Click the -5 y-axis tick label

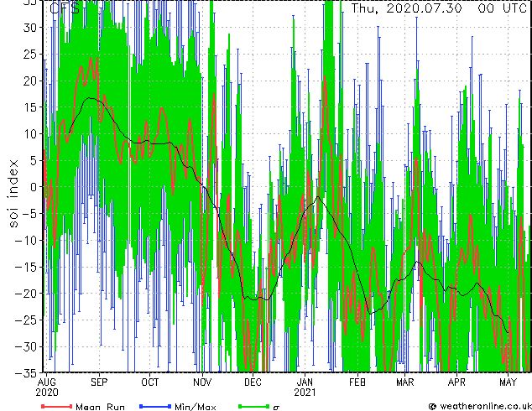(30, 214)
